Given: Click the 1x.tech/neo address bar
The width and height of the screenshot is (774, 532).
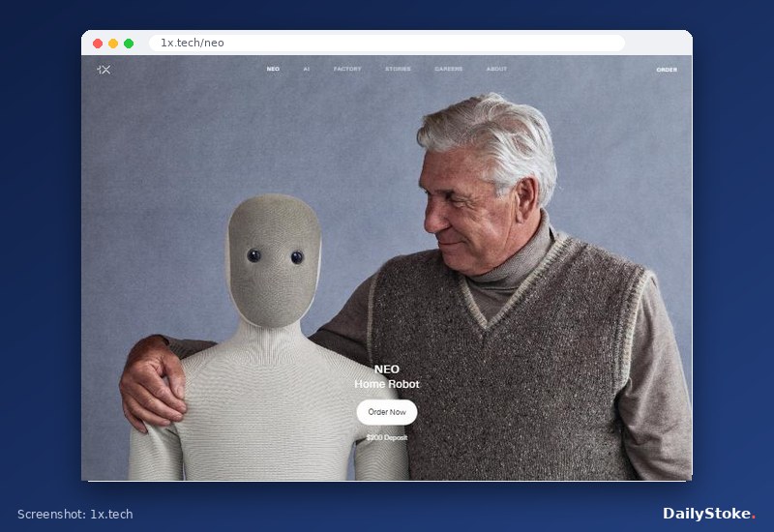Looking at the screenshot, I should coord(387,43).
